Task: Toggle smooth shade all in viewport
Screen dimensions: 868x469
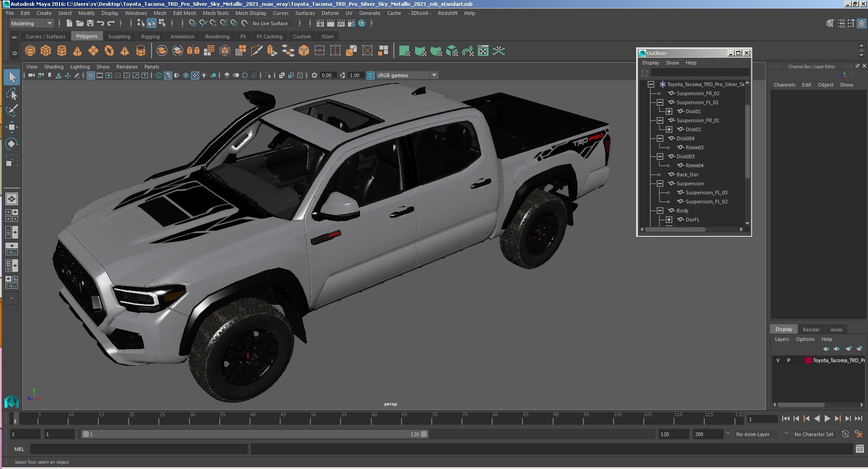Action: click(x=168, y=75)
